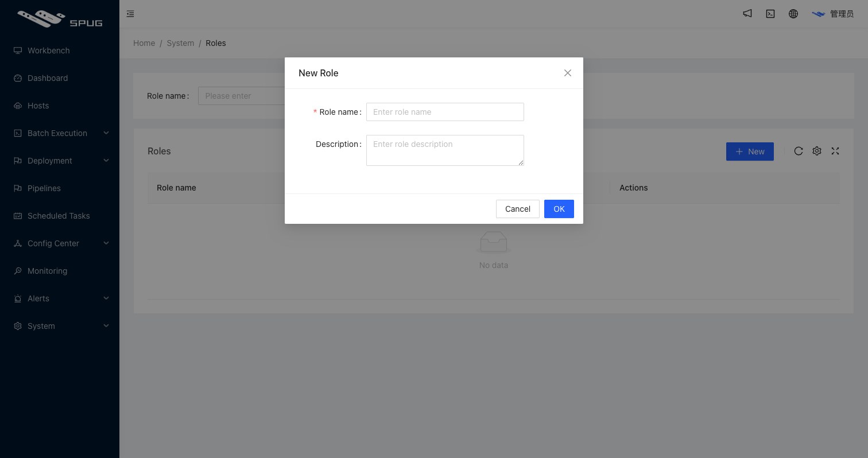Refresh the Roles table
The width and height of the screenshot is (868, 458).
click(x=799, y=151)
